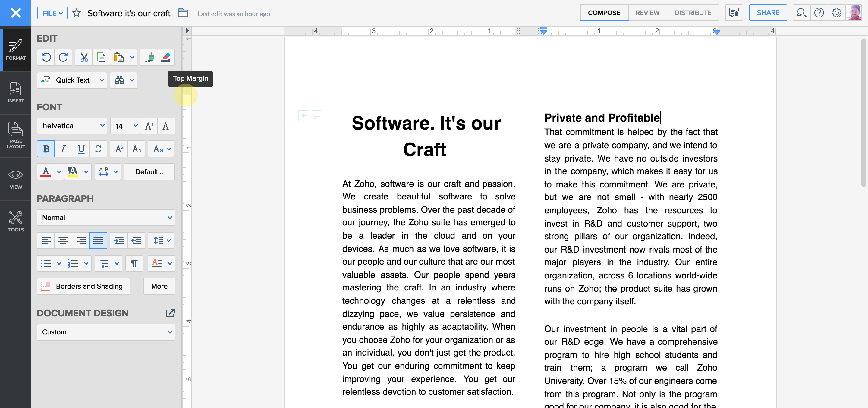The image size is (868, 408).
Task: Click the Borders and Shading button
Action: pos(83,286)
